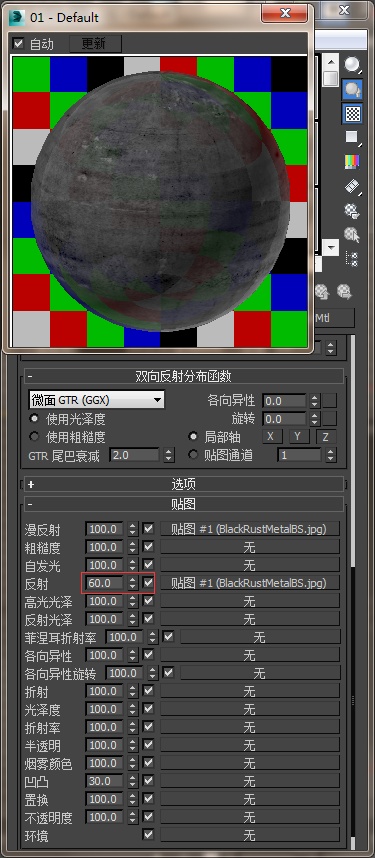Open the Sample UV Tiling flyout

click(353, 137)
